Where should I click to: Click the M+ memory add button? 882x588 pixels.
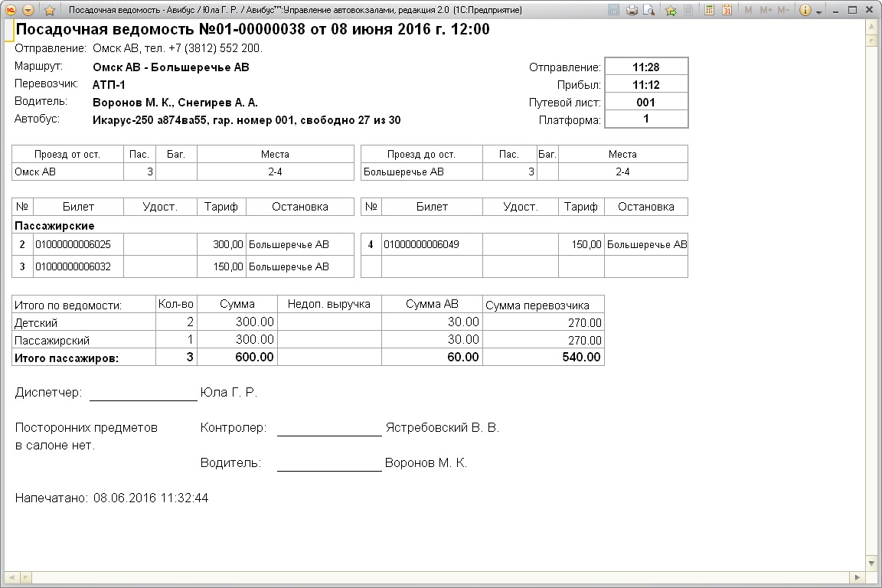(x=764, y=11)
